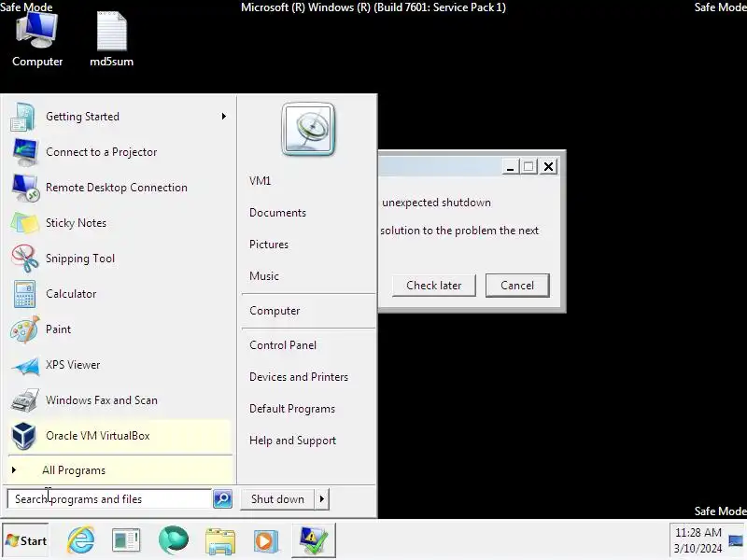Open Windows Explorer folder on taskbar
This screenshot has width=747, height=560.
(x=219, y=541)
